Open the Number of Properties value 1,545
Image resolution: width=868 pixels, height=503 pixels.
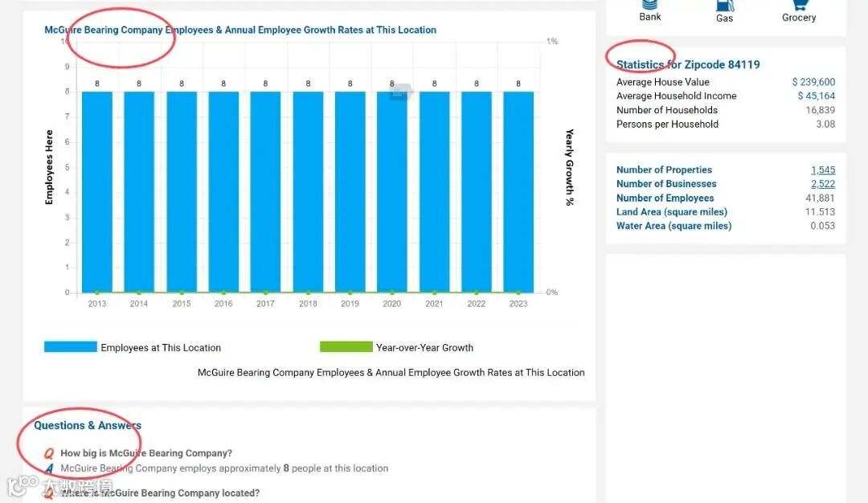(x=823, y=170)
